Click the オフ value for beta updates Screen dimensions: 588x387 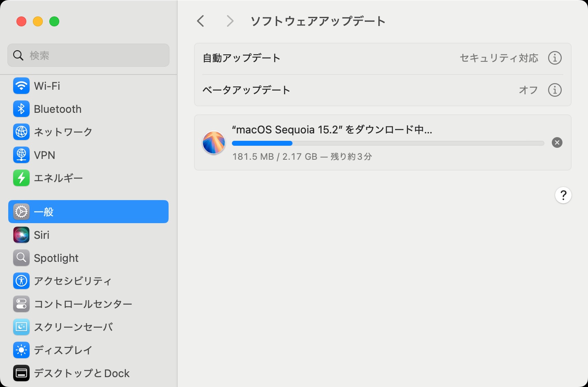point(528,90)
